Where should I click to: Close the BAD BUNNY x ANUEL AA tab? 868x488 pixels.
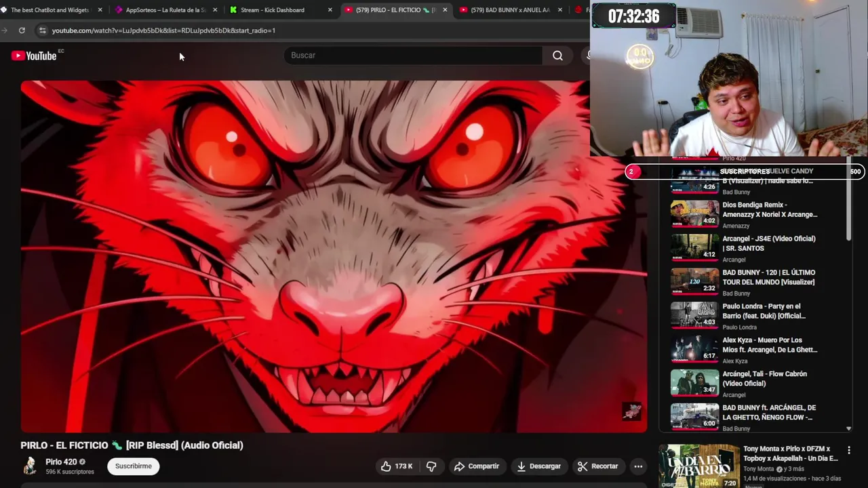pos(560,10)
